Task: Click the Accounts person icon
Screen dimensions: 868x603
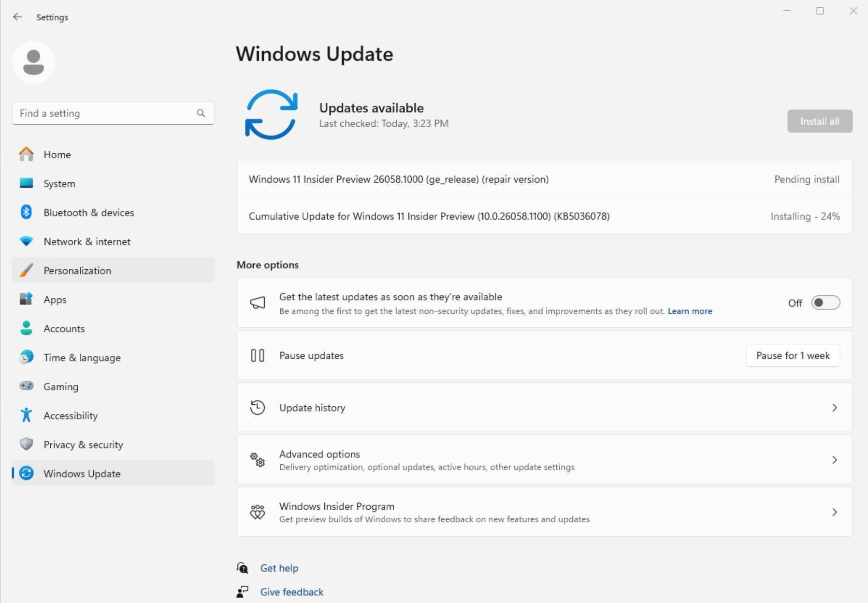Action: [26, 328]
